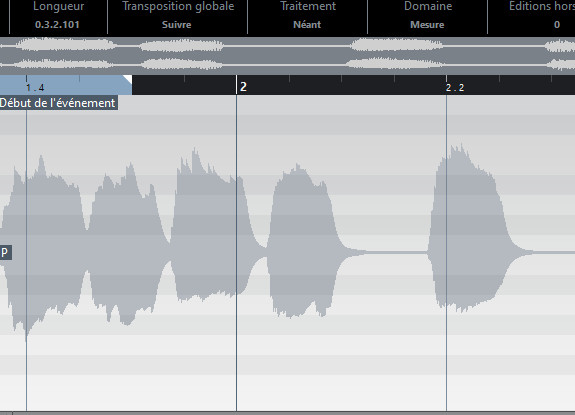The image size is (575, 415).
Task: Change the Domaine Mesure setting
Action: 427,25
